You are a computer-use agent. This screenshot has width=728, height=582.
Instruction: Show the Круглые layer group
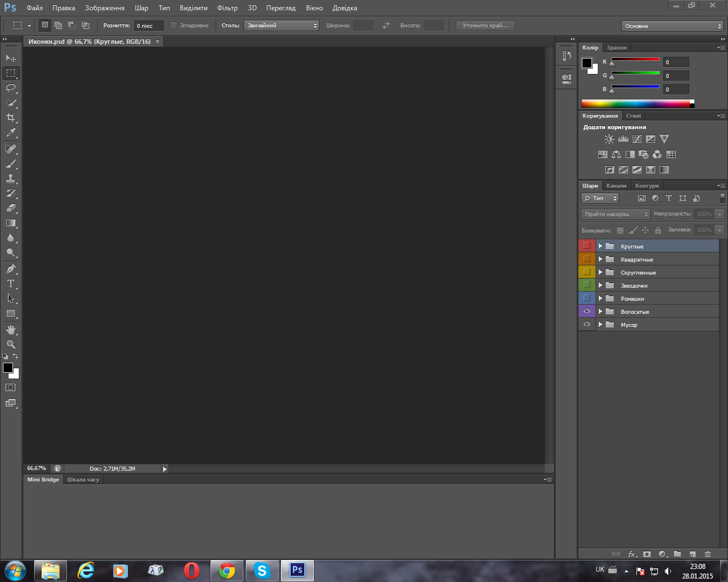coord(587,246)
